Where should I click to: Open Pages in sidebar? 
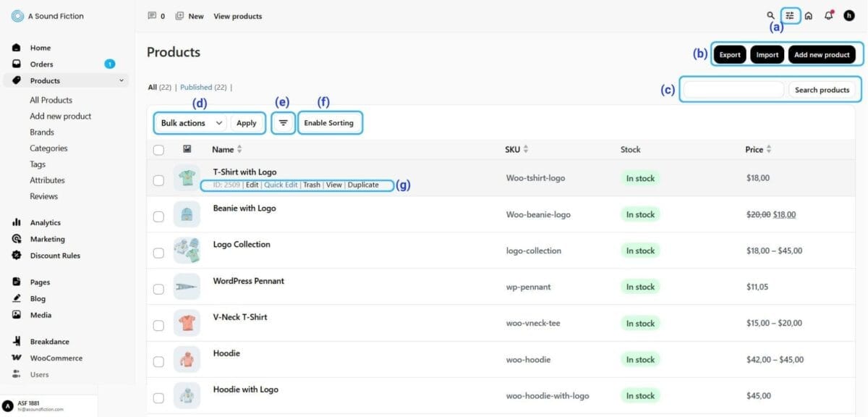(40, 282)
